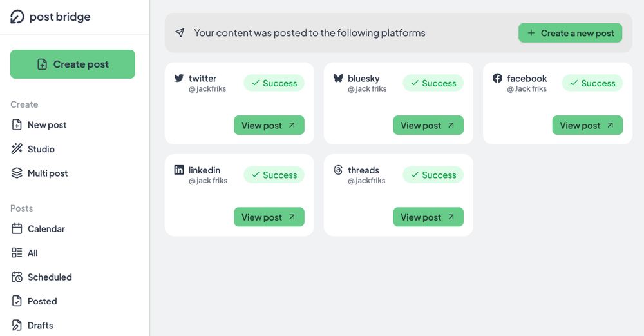Click the All posts grid icon
Viewport: 644px width, 336px height.
17,253
